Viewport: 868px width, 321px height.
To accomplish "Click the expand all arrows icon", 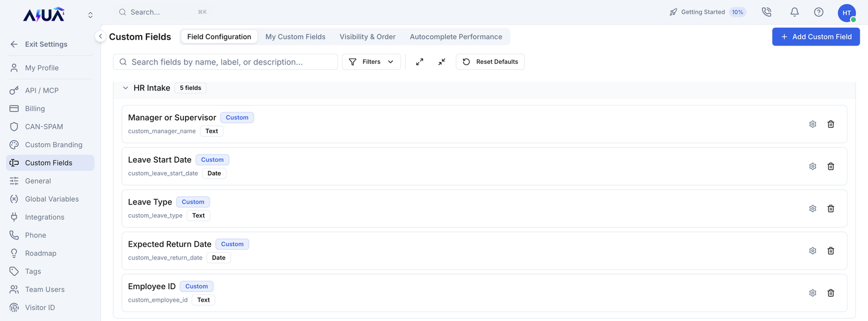I will [x=420, y=62].
